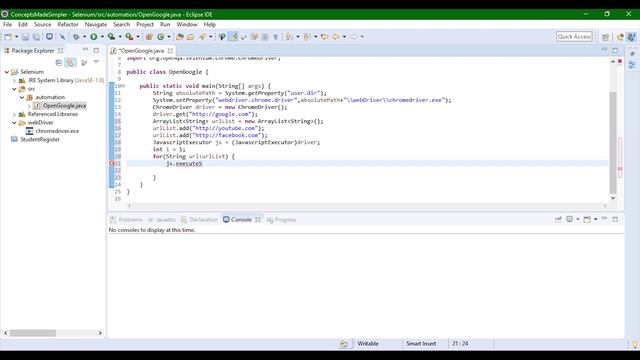The height and width of the screenshot is (360, 640).
Task: Click the Search flashlight toolbar icon
Action: click(x=202, y=37)
